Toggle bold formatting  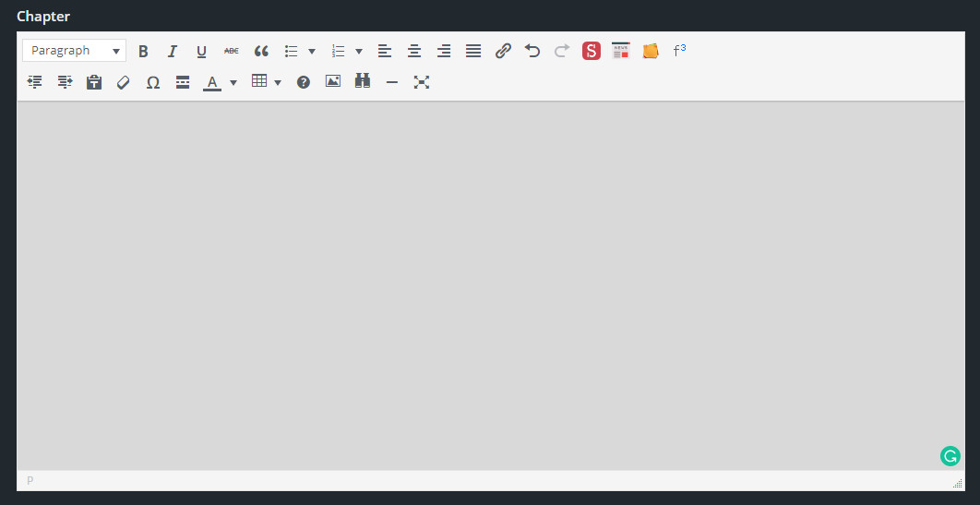tap(143, 52)
